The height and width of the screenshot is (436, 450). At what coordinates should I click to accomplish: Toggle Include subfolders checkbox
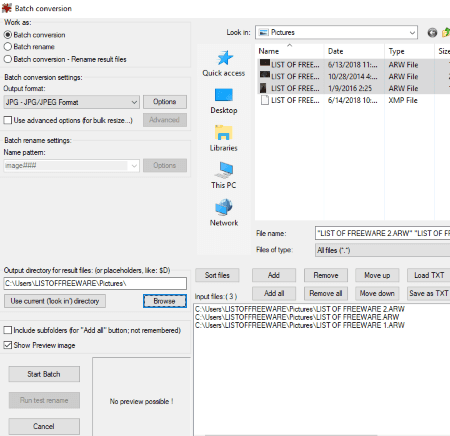point(8,330)
